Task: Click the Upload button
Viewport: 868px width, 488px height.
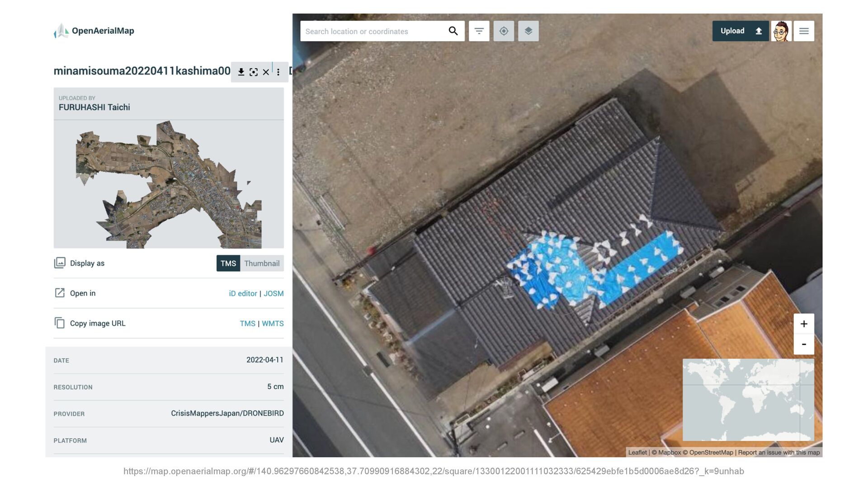Action: point(740,31)
